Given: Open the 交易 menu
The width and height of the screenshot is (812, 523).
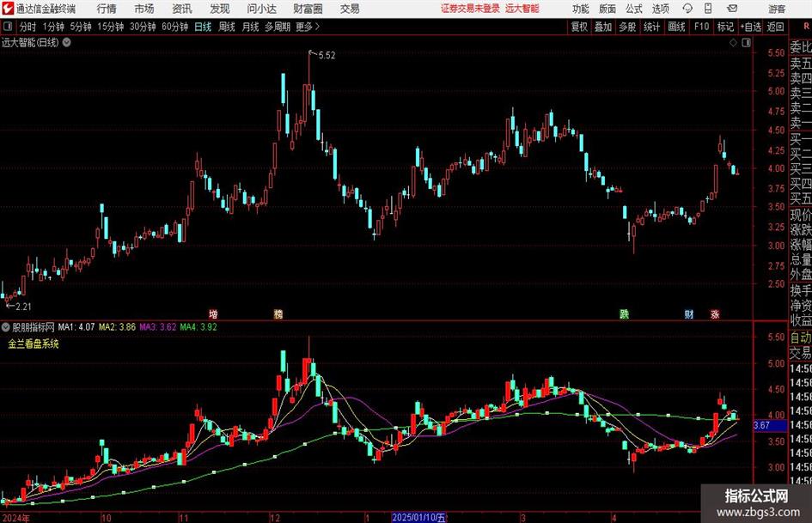Looking at the screenshot, I should [x=350, y=9].
